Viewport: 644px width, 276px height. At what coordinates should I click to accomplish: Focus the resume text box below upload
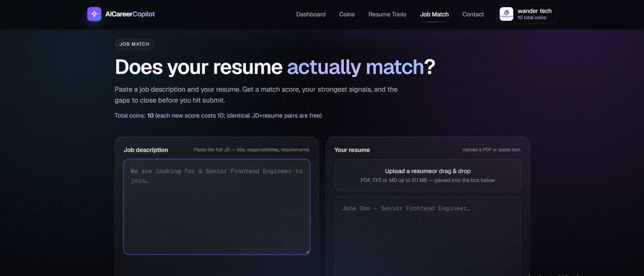428,236
